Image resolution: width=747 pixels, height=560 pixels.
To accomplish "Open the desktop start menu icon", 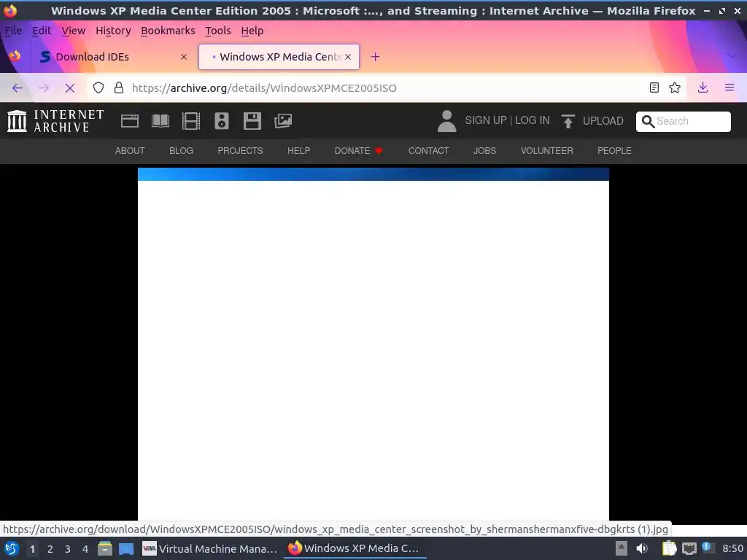I will [x=12, y=549].
